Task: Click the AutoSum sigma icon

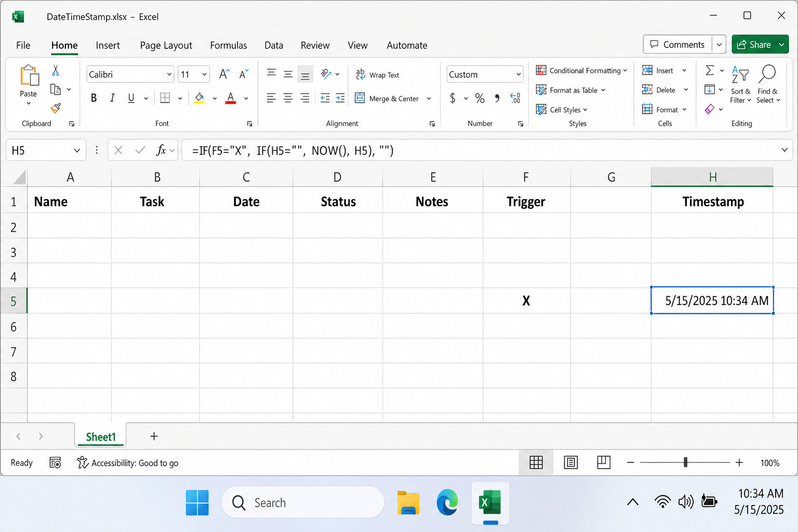Action: click(x=710, y=70)
